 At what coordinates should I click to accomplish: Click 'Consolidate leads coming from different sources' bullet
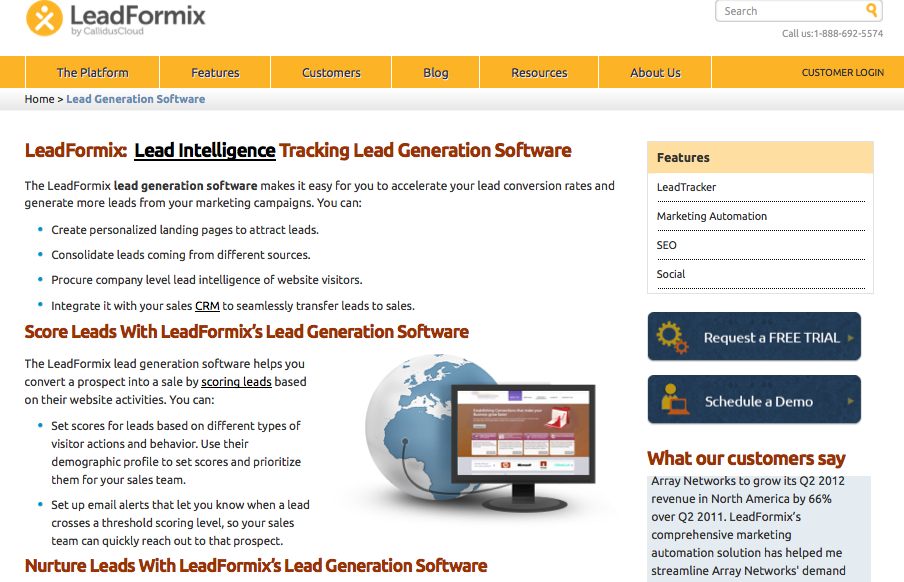[x=181, y=255]
